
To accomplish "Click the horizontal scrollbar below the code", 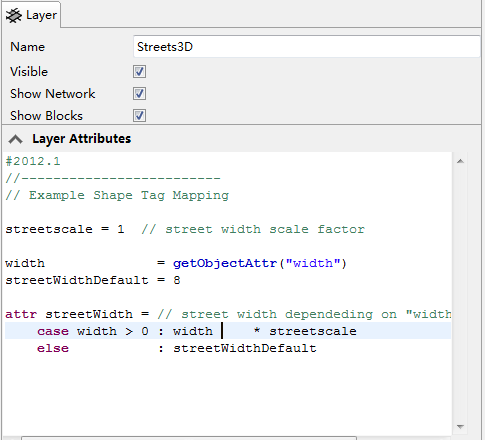I will tap(189, 438).
